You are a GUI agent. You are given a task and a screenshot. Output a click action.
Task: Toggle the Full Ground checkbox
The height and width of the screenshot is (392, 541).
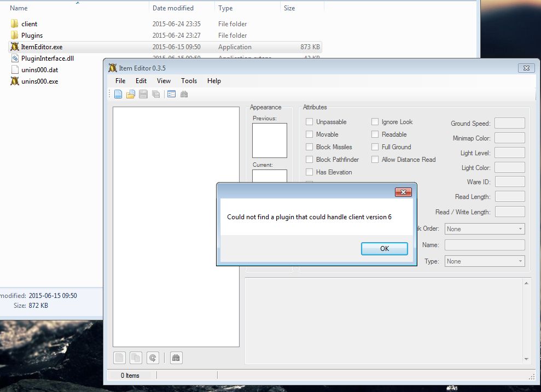pyautogui.click(x=375, y=147)
